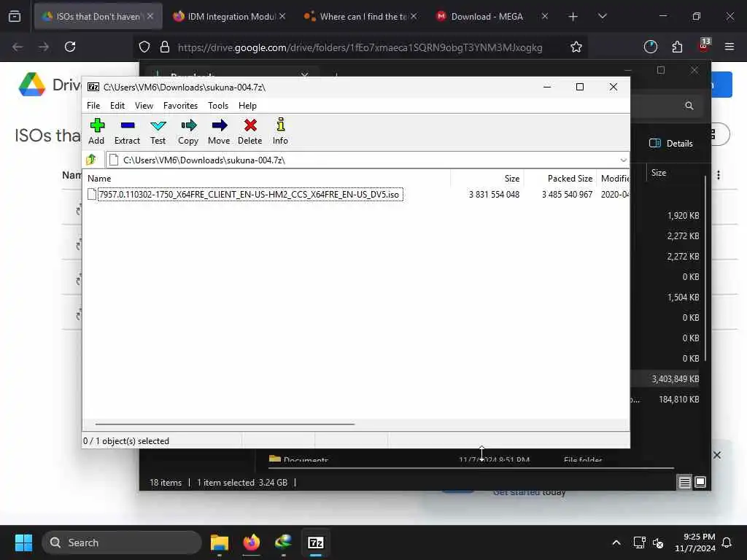Image resolution: width=747 pixels, height=560 pixels.
Task: Click the 7-Zip horizontal scrollbar
Action: point(225,424)
